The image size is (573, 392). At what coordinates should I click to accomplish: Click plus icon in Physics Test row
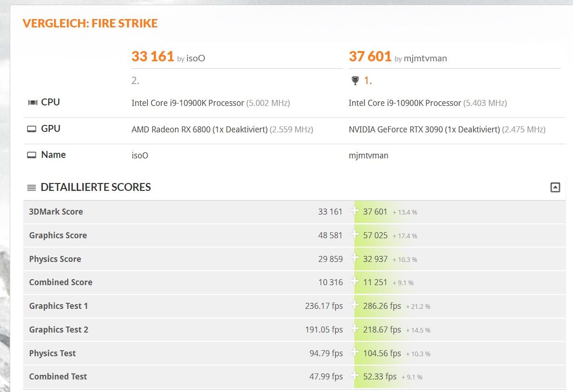point(355,352)
